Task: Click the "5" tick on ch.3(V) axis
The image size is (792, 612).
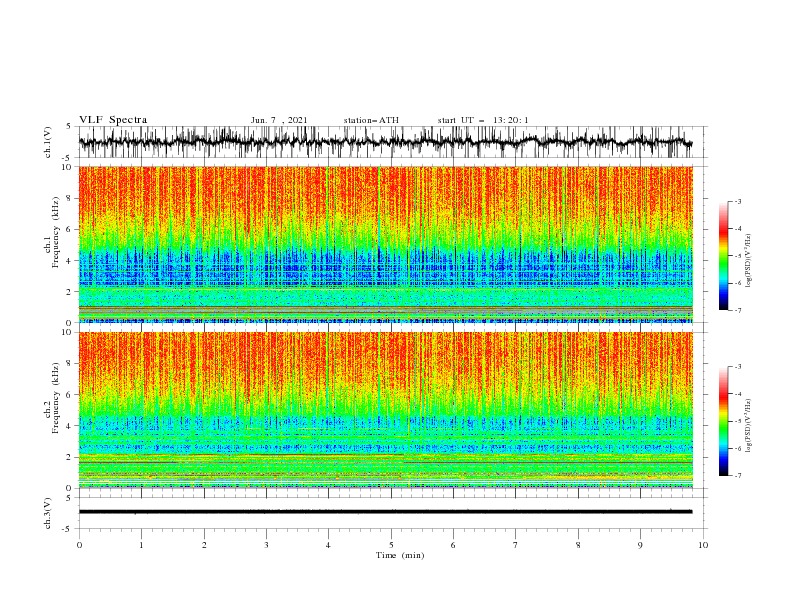Action: (69, 498)
